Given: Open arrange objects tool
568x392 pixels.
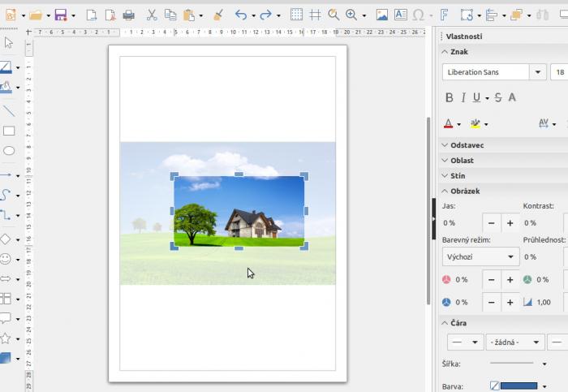Looking at the screenshot, I should pos(516,15).
